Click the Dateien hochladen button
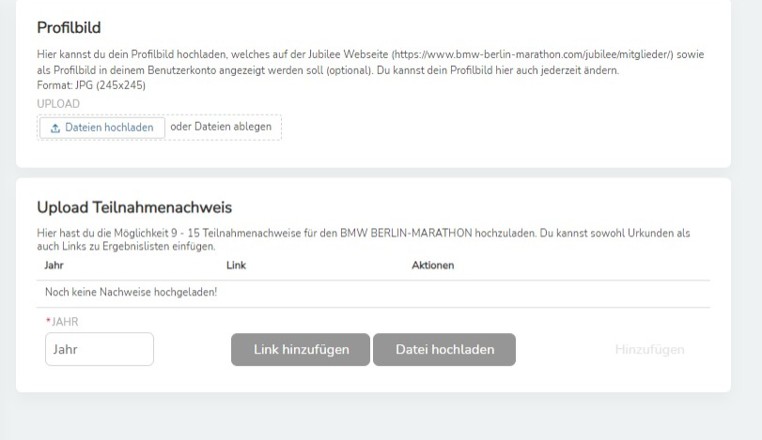Image resolution: width=762 pixels, height=440 pixels. click(102, 127)
